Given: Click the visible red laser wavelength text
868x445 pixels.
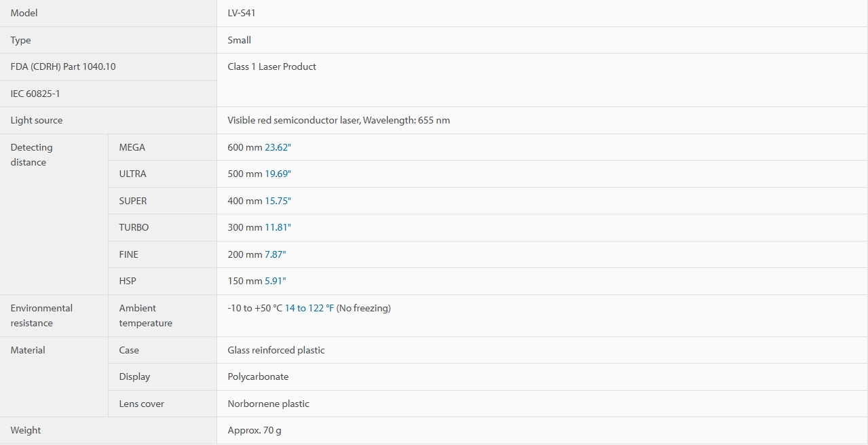Looking at the screenshot, I should (339, 120).
